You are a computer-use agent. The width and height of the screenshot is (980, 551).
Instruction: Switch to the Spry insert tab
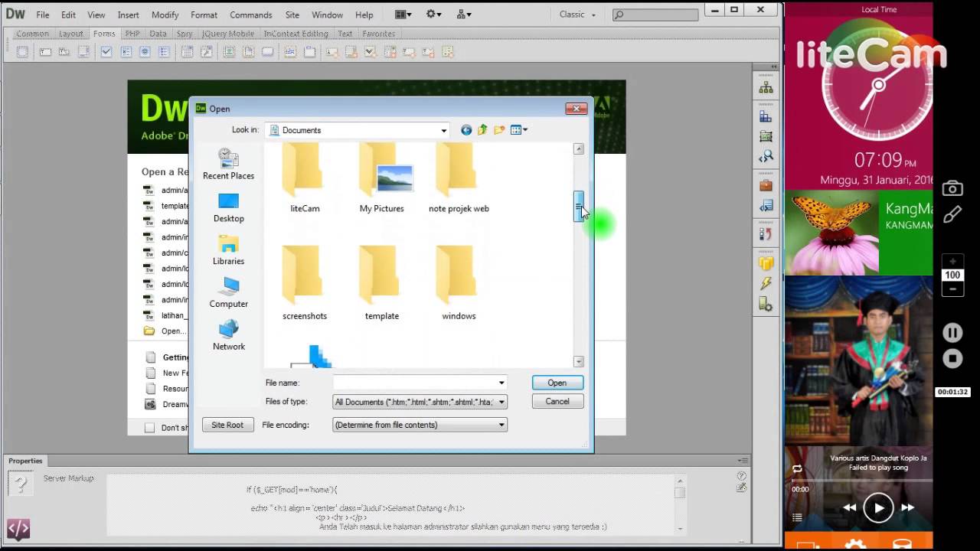184,34
